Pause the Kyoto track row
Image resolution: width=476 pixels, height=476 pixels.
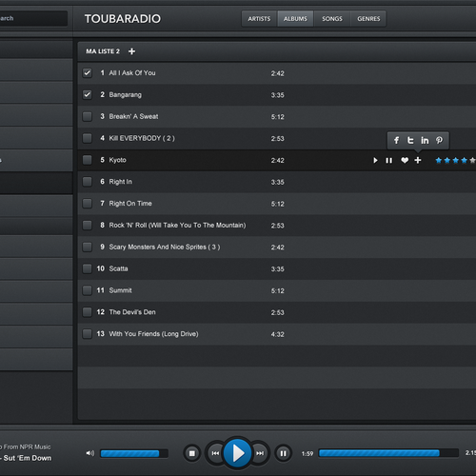coord(388,161)
